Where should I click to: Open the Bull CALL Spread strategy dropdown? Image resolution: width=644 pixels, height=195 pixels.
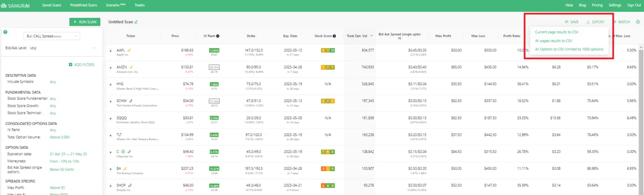[x=52, y=36]
